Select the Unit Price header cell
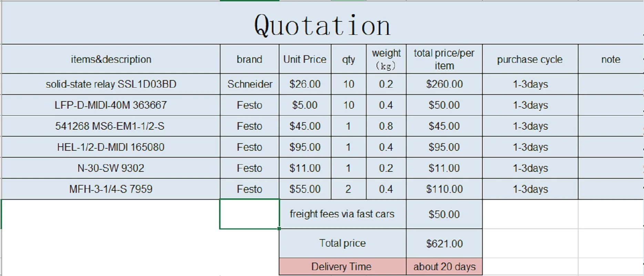 (x=305, y=59)
